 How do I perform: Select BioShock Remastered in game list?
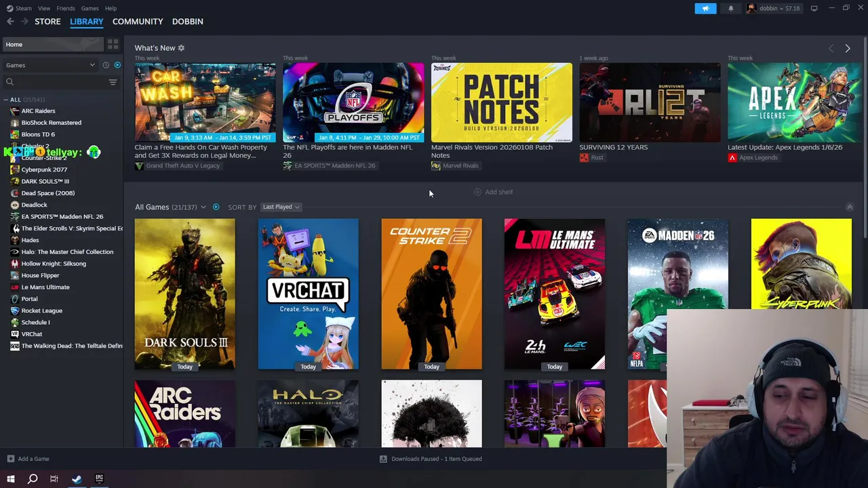(x=51, y=123)
